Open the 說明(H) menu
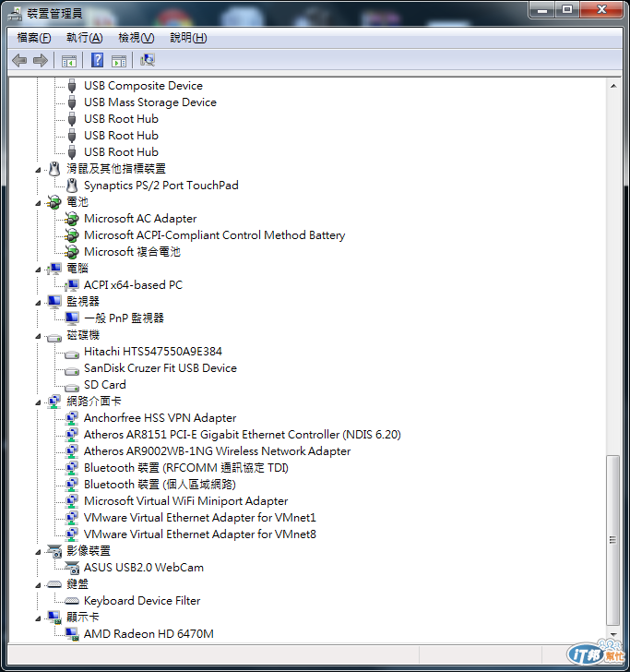This screenshot has width=630, height=672. coord(188,38)
